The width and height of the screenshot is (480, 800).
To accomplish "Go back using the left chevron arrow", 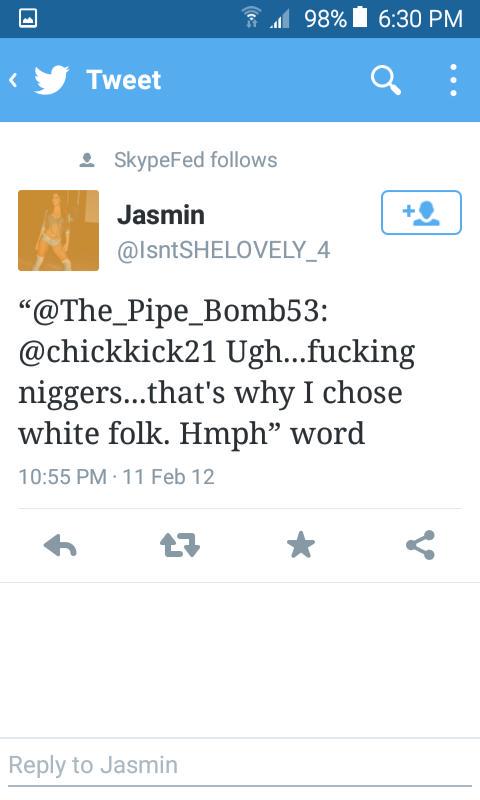I will [13, 80].
